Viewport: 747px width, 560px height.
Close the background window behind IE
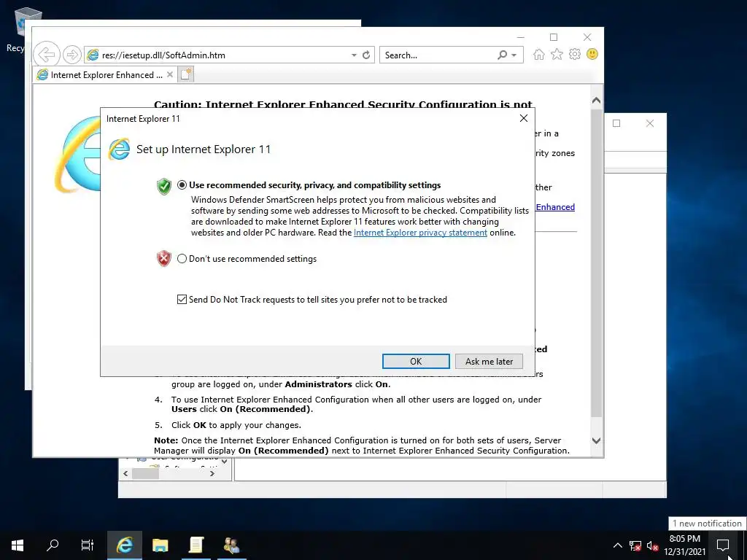[650, 123]
